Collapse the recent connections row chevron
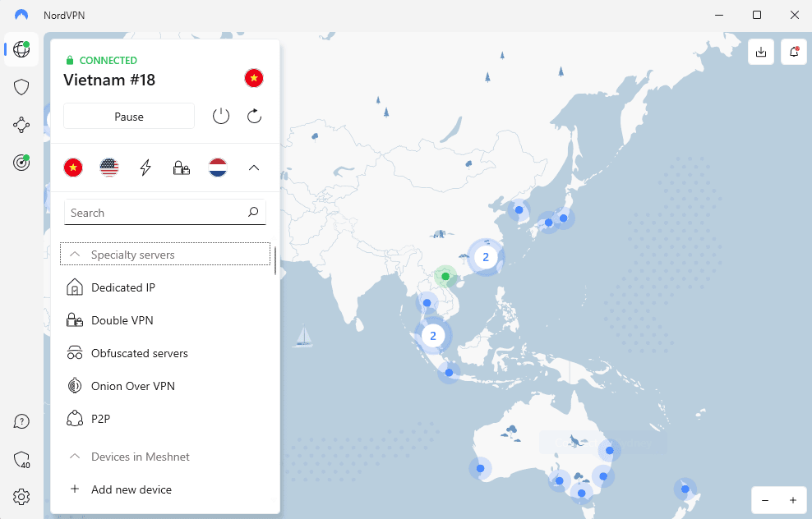This screenshot has width=812, height=519. click(x=254, y=168)
